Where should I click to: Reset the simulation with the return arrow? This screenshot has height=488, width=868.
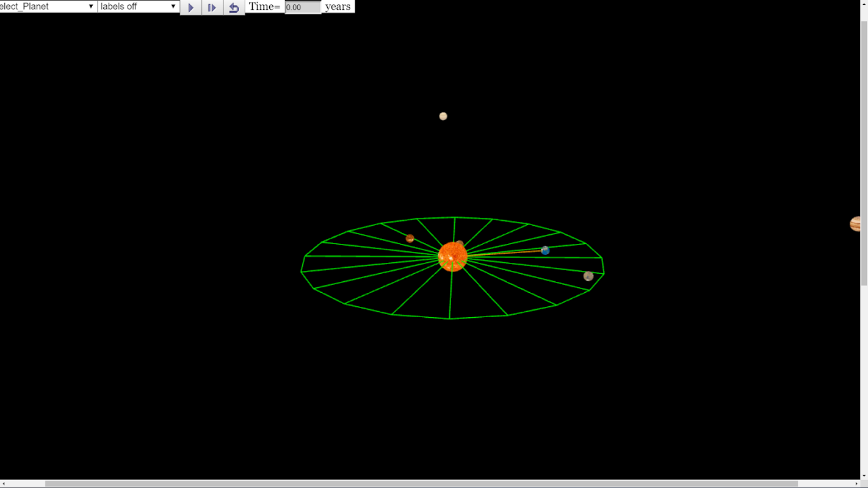(234, 7)
